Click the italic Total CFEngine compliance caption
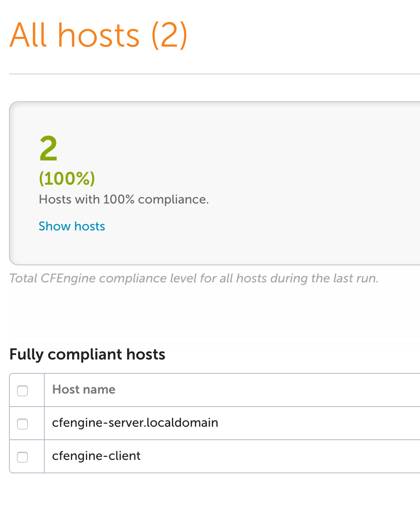420x511 pixels. point(194,278)
